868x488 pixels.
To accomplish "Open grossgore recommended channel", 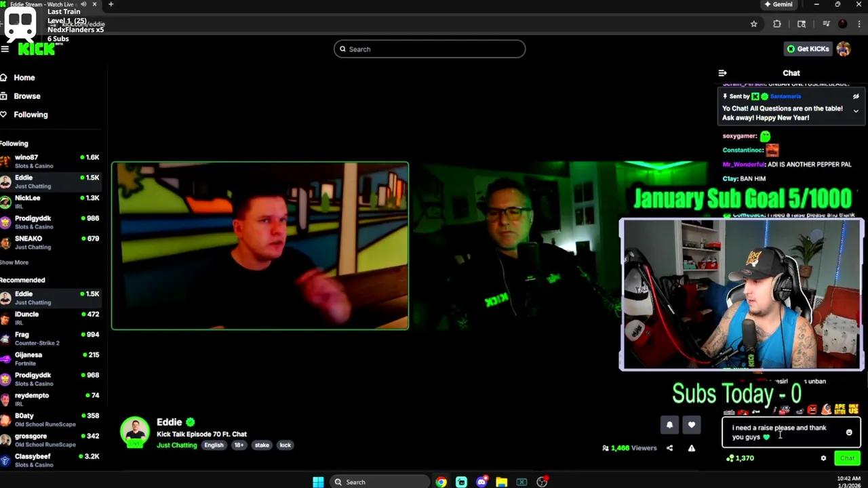I will click(x=51, y=440).
